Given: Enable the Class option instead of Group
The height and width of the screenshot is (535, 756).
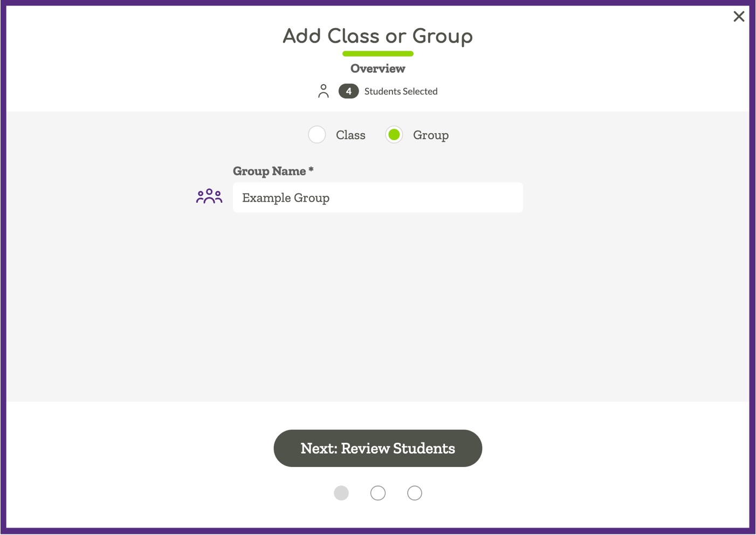Looking at the screenshot, I should pos(317,134).
